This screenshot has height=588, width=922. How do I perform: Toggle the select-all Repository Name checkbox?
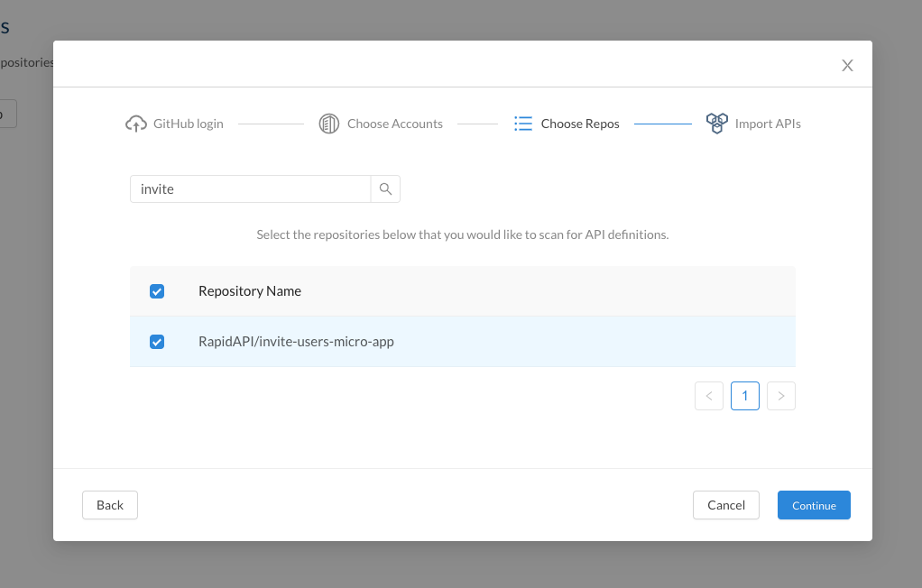pos(157,291)
